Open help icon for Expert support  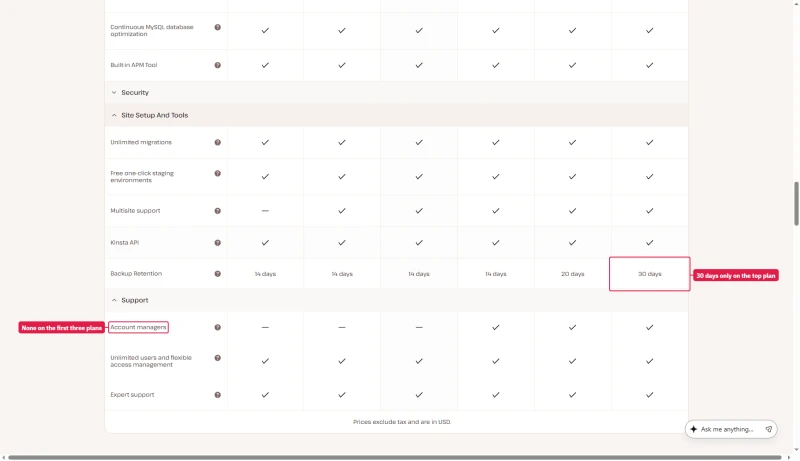[x=217, y=395]
